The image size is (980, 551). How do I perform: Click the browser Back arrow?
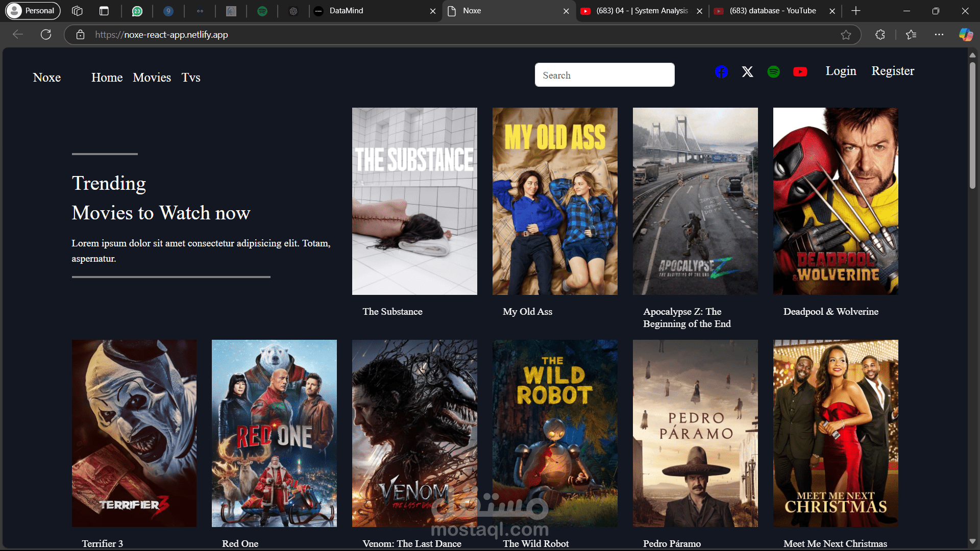tap(18, 35)
